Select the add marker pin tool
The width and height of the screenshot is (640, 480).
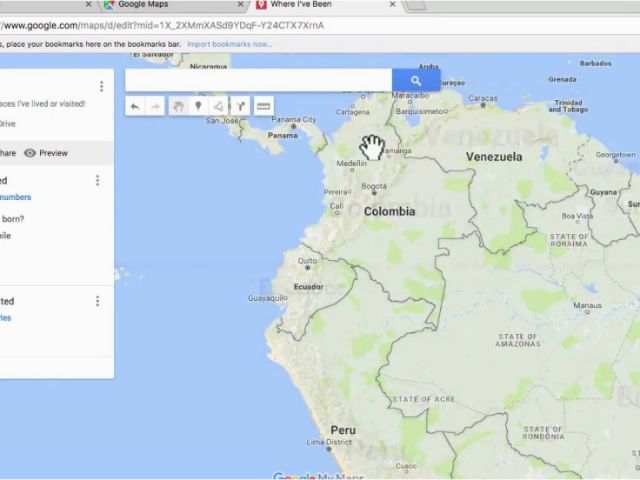(198, 107)
